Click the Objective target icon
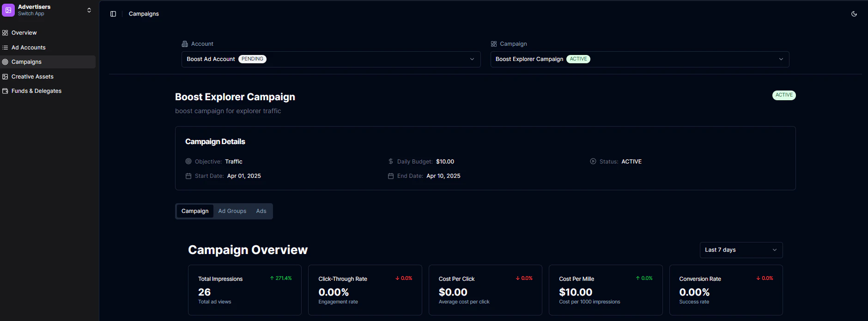The width and height of the screenshot is (868, 321). pyautogui.click(x=188, y=161)
